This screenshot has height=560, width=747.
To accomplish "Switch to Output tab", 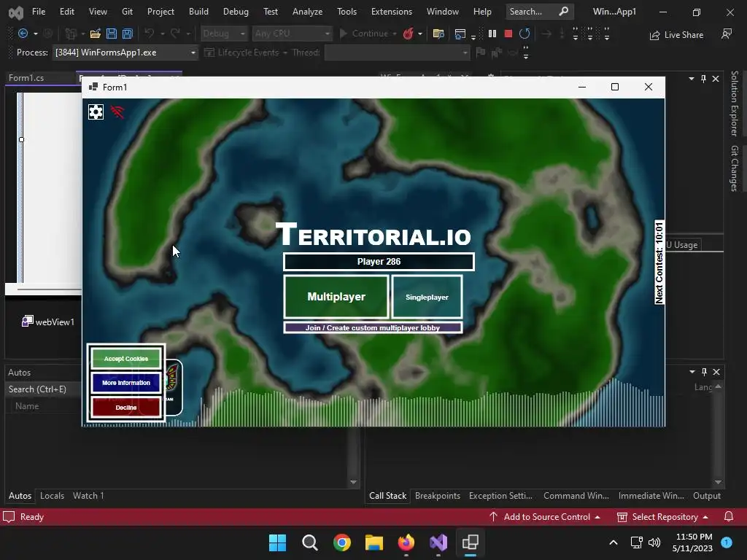I will click(706, 496).
